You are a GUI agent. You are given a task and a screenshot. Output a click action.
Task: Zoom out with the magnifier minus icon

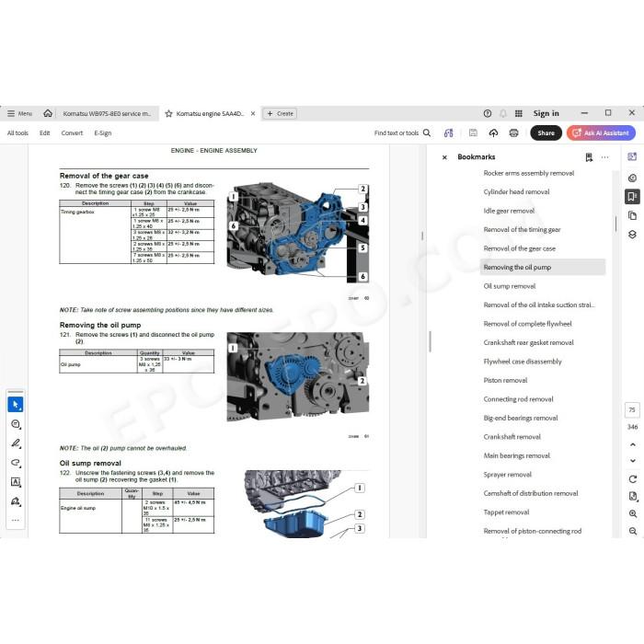[x=633, y=531]
